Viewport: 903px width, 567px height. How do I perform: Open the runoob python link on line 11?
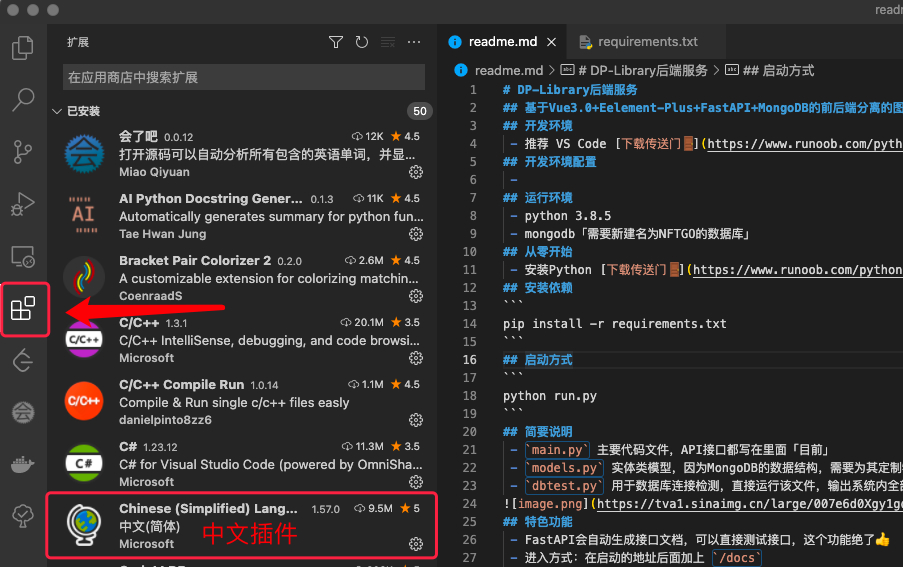pos(798,270)
